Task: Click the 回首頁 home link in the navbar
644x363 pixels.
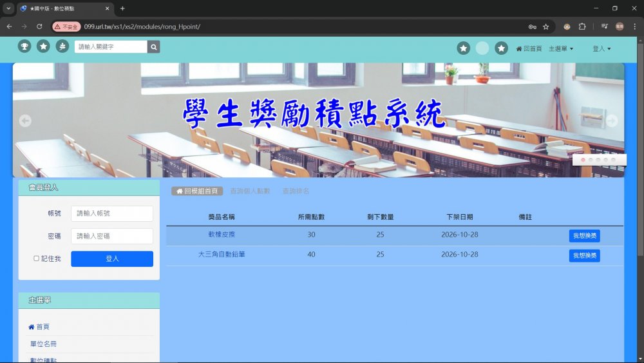Action: pos(529,48)
